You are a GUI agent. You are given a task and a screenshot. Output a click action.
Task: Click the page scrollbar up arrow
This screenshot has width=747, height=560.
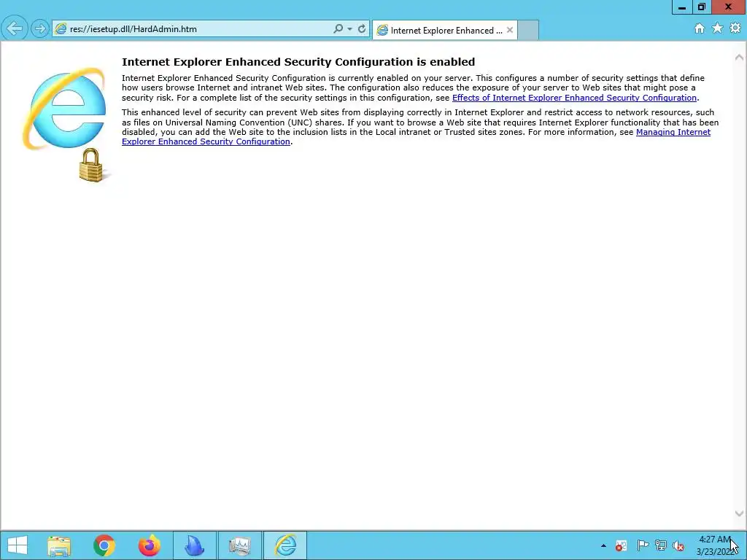coord(740,58)
